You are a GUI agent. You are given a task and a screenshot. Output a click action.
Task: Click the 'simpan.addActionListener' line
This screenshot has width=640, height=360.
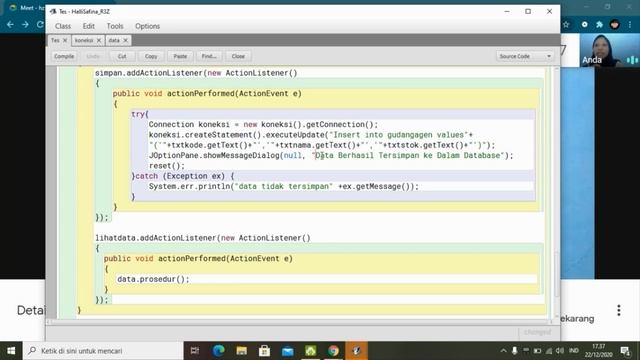coord(196,73)
